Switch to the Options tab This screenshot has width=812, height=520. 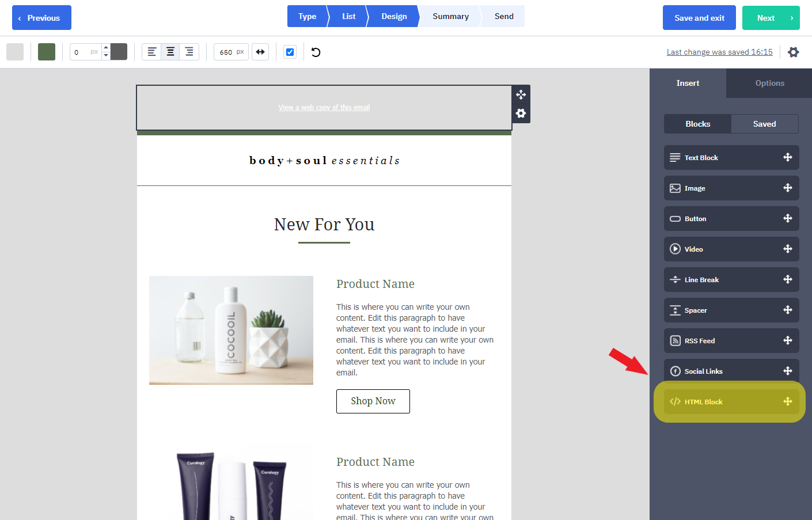click(x=769, y=83)
